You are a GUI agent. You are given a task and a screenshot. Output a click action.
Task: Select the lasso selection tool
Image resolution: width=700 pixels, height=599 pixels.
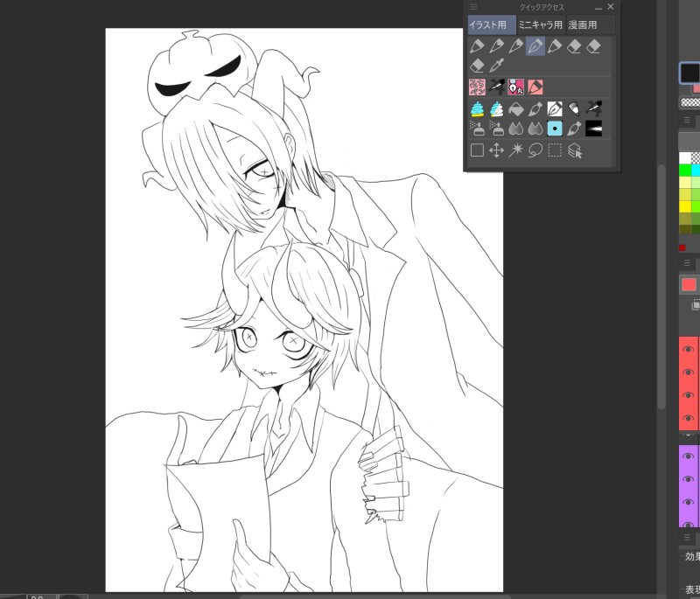coord(535,150)
